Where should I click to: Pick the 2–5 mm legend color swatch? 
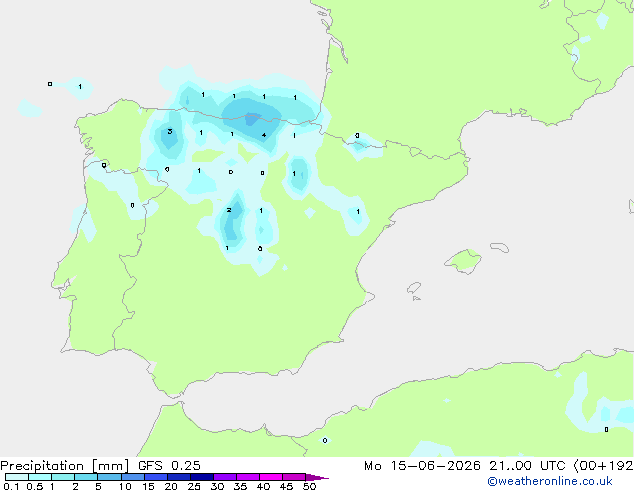[x=86, y=477]
